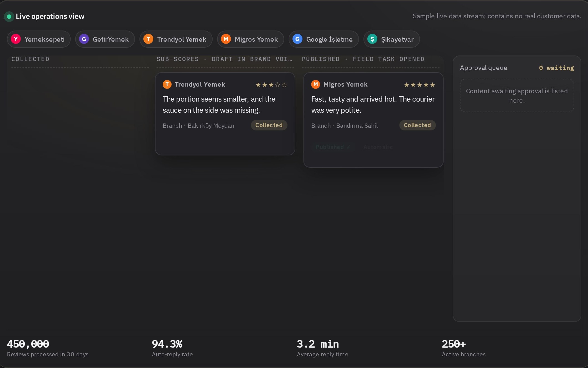This screenshot has width=588, height=368.
Task: Click the orange M icon in Migros Yemek chip
Action: pos(226,39)
